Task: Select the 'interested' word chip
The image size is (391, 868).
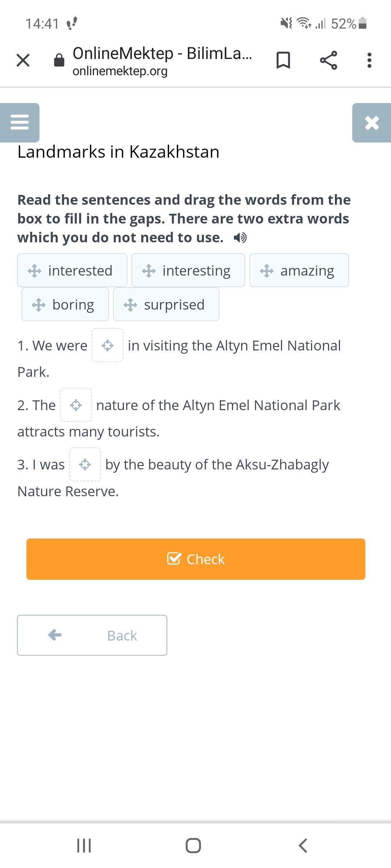Action: (x=72, y=271)
